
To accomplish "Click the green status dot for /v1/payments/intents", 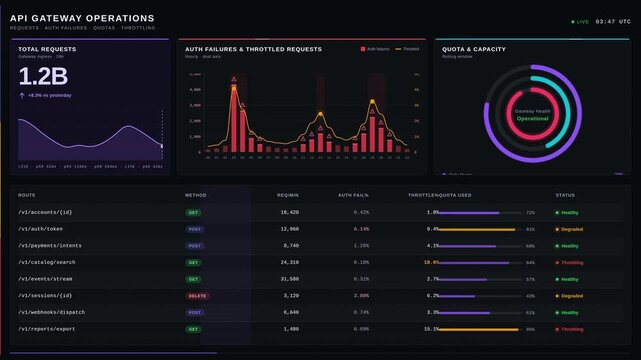I will tap(557, 246).
